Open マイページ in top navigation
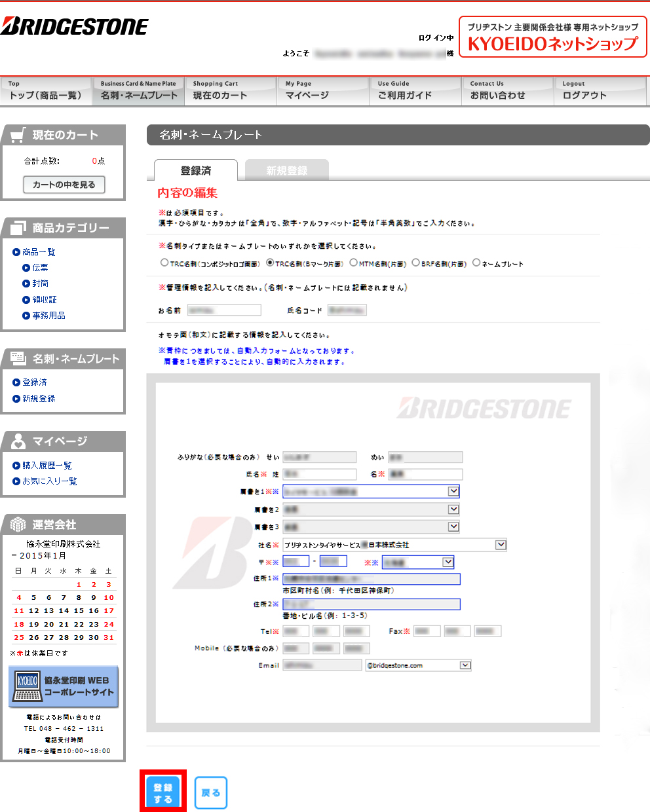This screenshot has width=650, height=812. click(322, 91)
